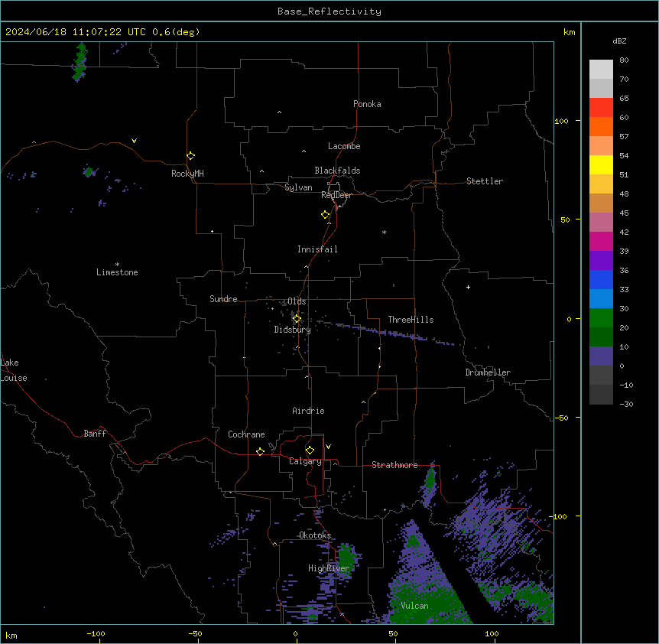Click the HighRiver label
659x644 pixels.
pyautogui.click(x=329, y=568)
